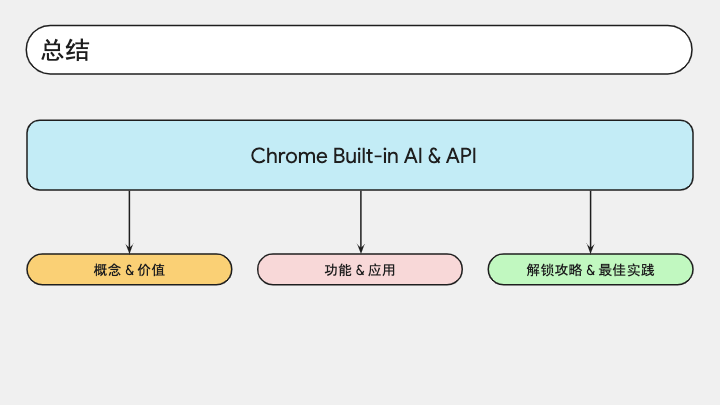Select the arrow pointing to 概念 & 价值
Screen dimensions: 720x405
129,222
